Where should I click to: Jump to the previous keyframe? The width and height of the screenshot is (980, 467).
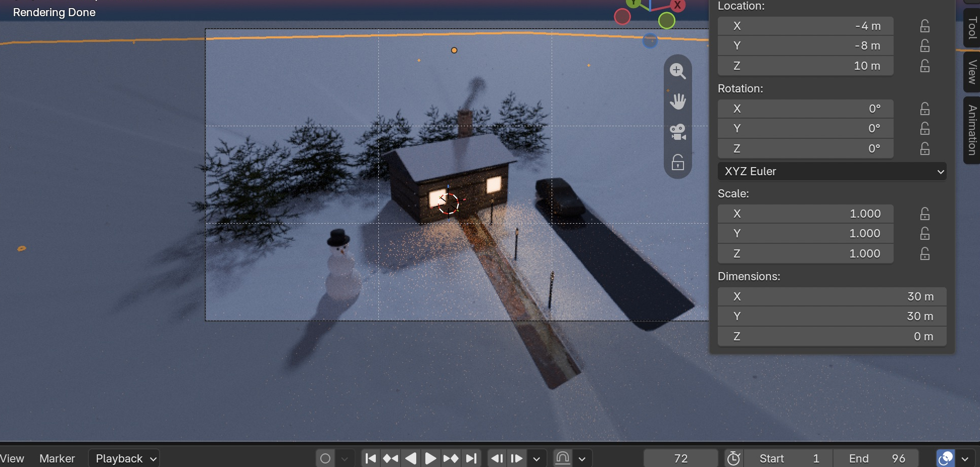(390, 458)
